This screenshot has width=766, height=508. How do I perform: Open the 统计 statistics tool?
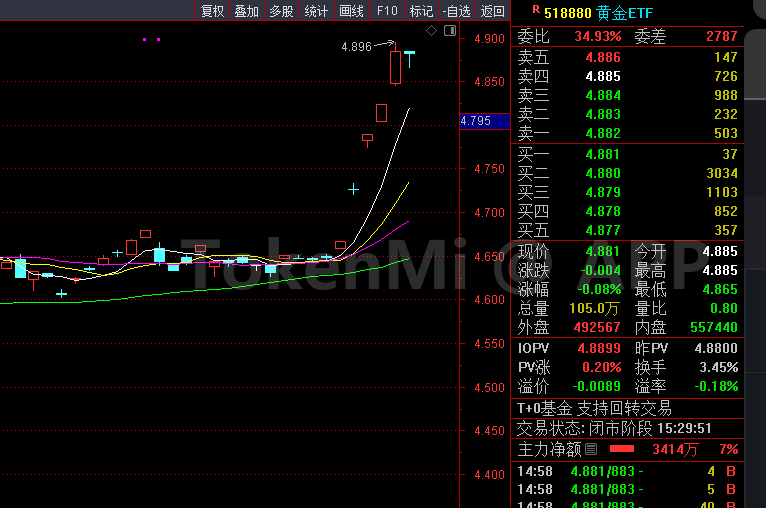316,11
